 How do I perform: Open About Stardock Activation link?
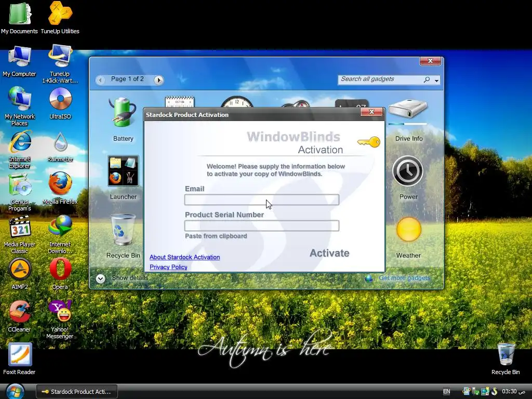184,257
